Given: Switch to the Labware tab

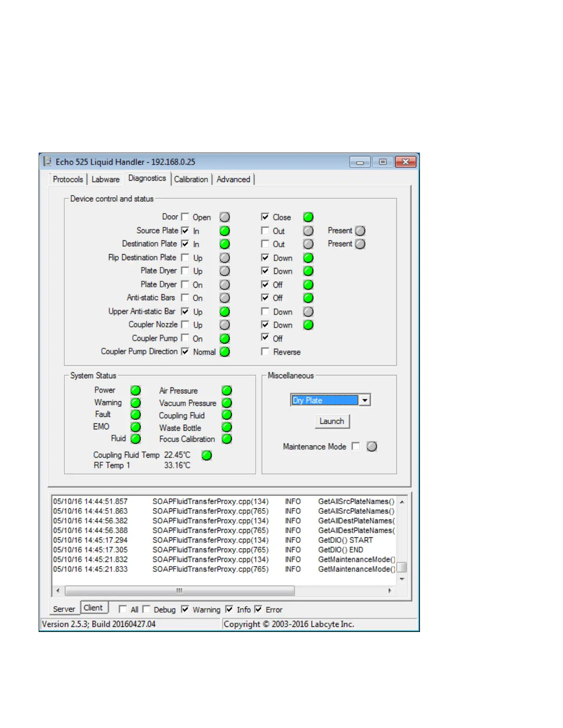Looking at the screenshot, I should [106, 179].
